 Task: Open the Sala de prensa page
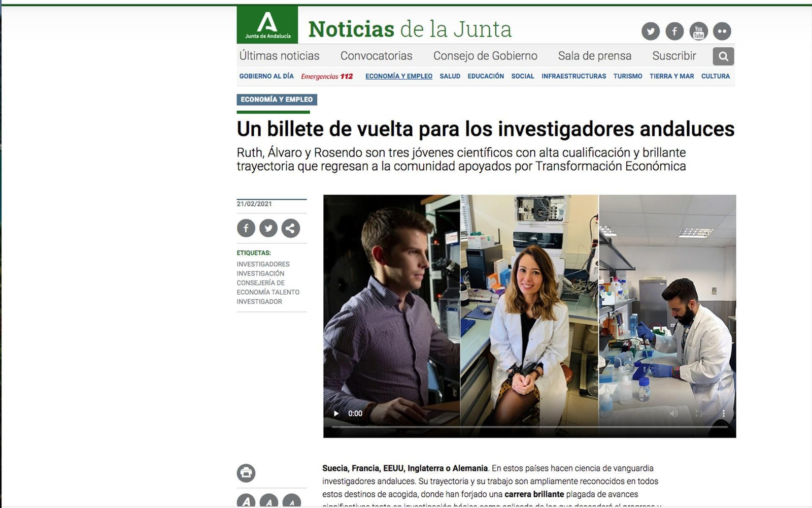tap(594, 56)
